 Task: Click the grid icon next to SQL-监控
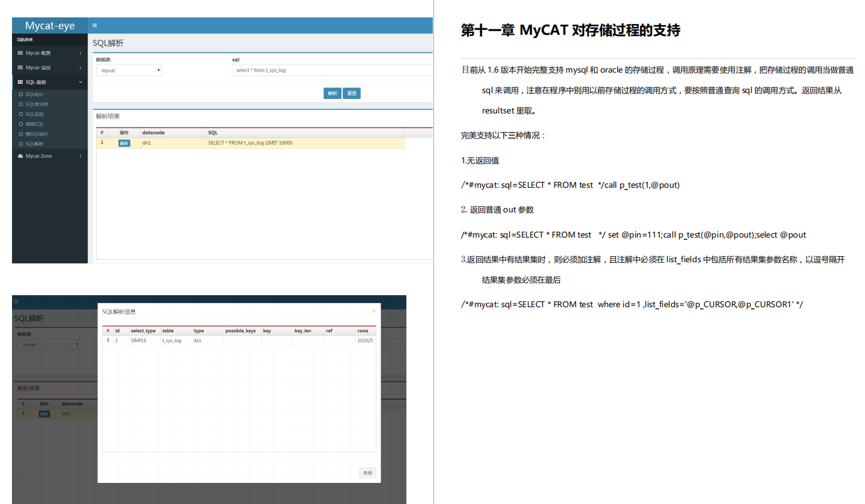pos(20,82)
